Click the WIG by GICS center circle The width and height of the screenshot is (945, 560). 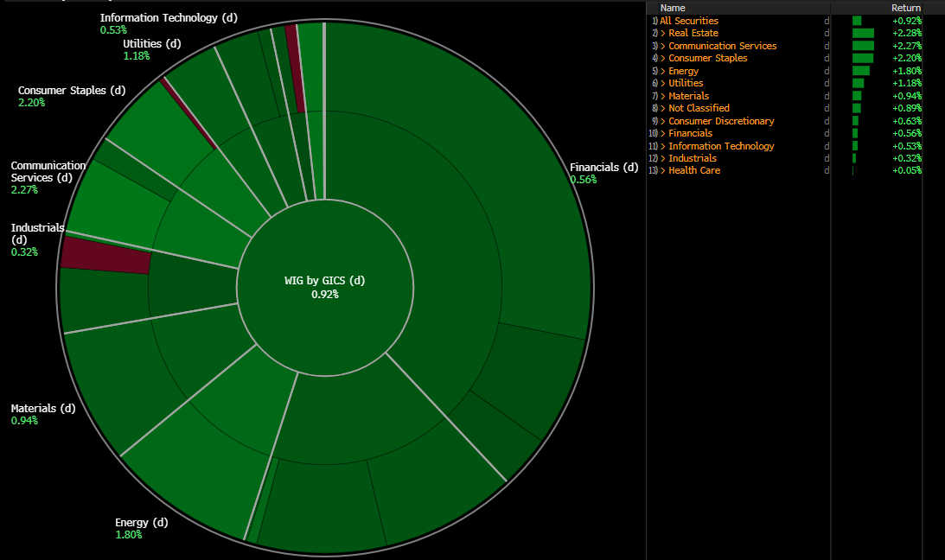[324, 287]
